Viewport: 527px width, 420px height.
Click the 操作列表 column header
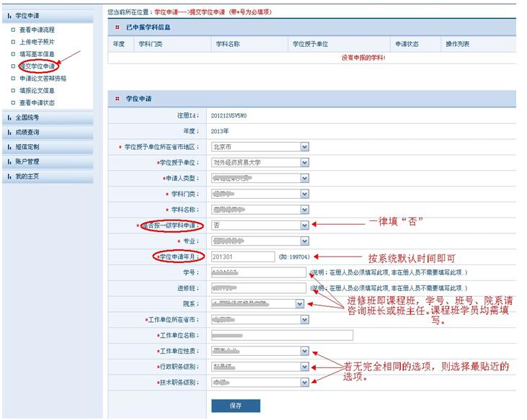click(x=457, y=44)
